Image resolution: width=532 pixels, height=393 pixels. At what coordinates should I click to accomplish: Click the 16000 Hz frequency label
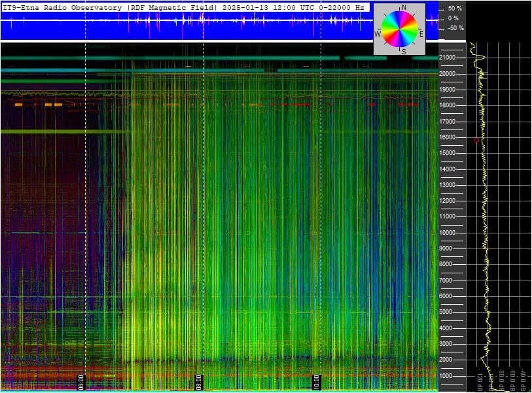pyautogui.click(x=448, y=137)
